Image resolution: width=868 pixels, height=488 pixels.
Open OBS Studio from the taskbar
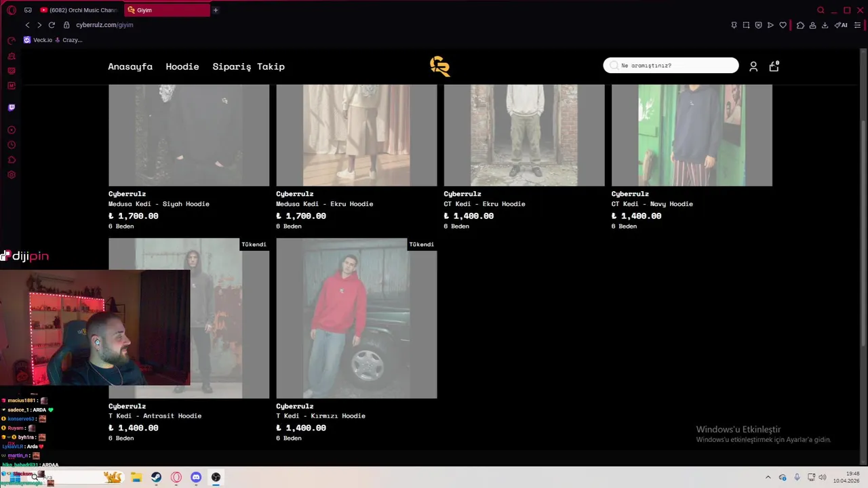click(216, 477)
